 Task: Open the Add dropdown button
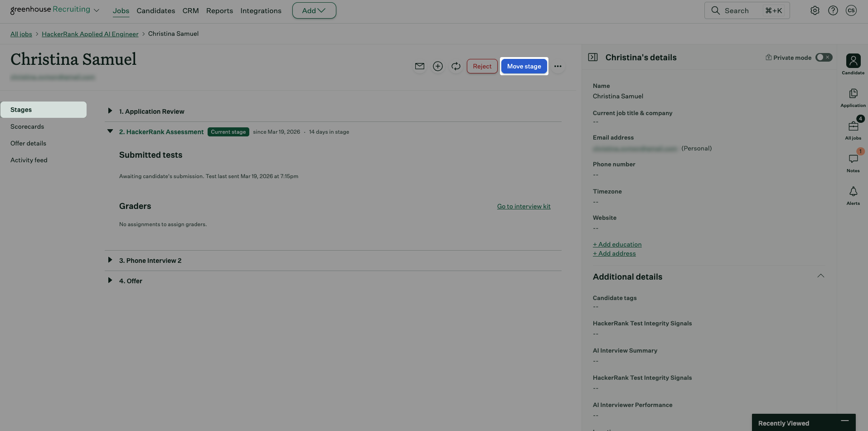click(x=314, y=10)
